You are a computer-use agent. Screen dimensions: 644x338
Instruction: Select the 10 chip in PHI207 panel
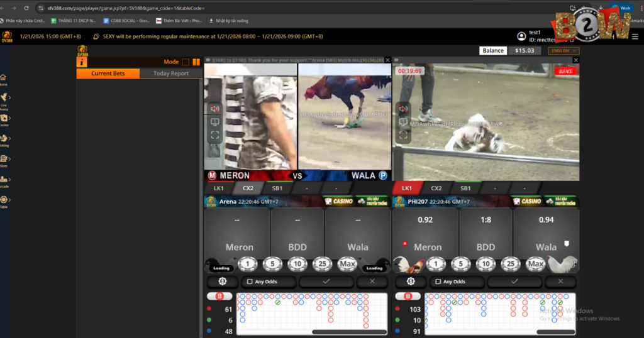click(486, 264)
